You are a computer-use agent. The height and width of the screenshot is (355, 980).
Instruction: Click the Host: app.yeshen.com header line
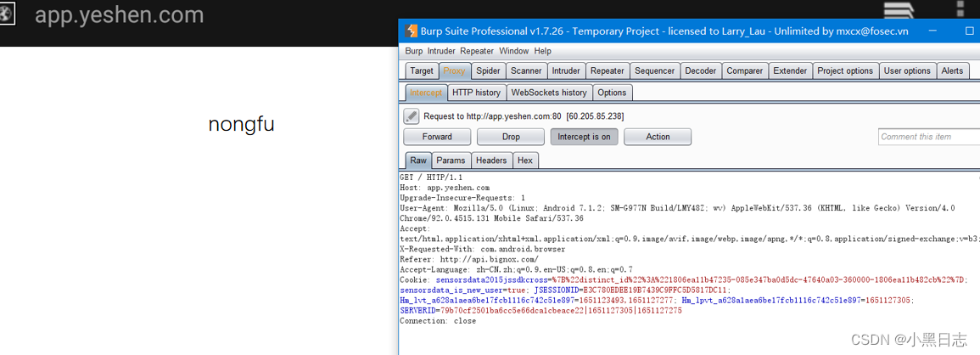tap(445, 187)
